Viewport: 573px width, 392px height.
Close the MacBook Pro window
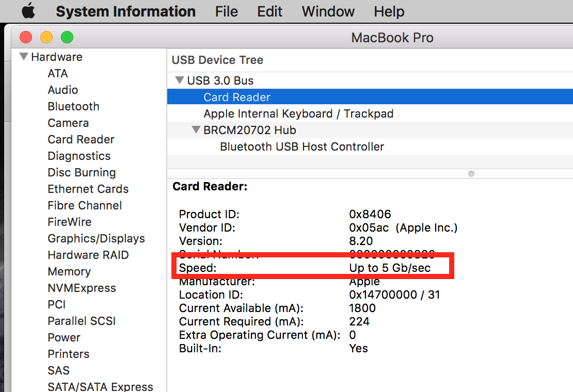[26, 37]
